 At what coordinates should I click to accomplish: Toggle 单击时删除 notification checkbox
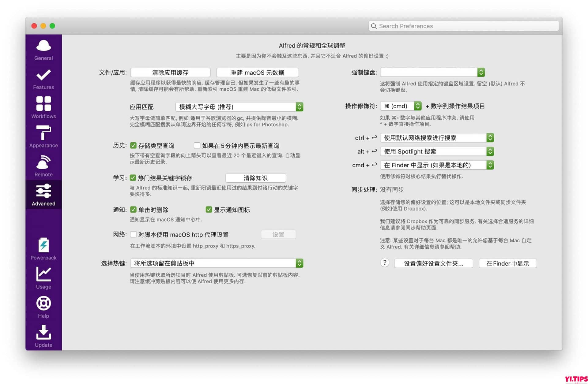133,210
